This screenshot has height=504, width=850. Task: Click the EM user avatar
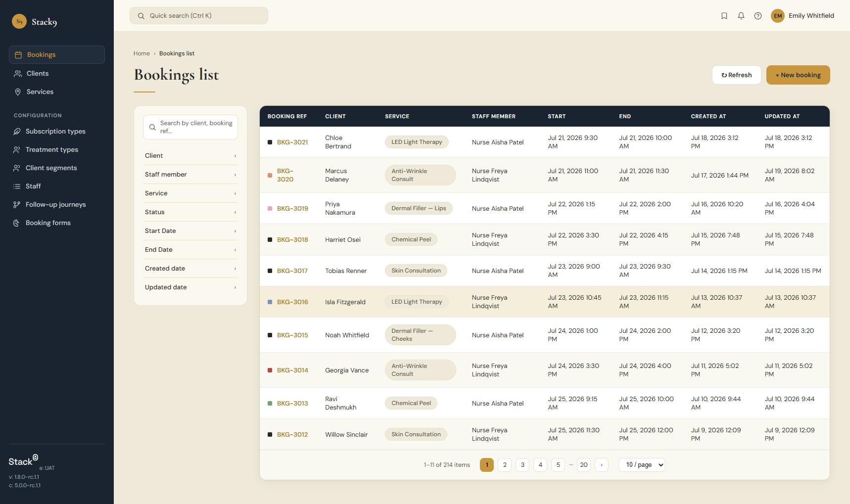[x=778, y=16]
